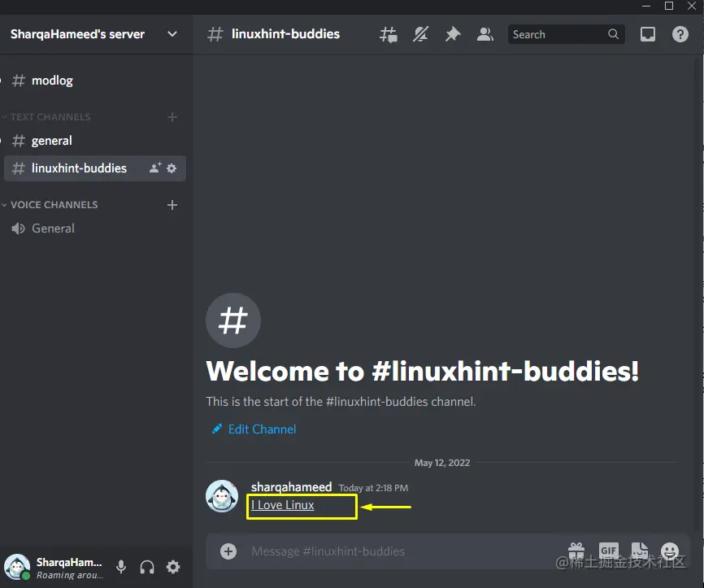
Task: Click the Edit Channel link
Action: pyautogui.click(x=254, y=429)
